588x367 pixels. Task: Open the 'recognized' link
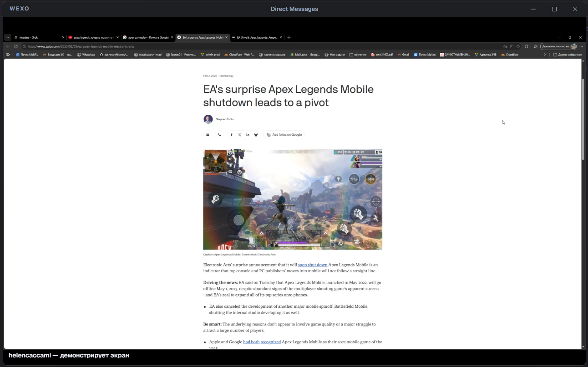[271, 342]
